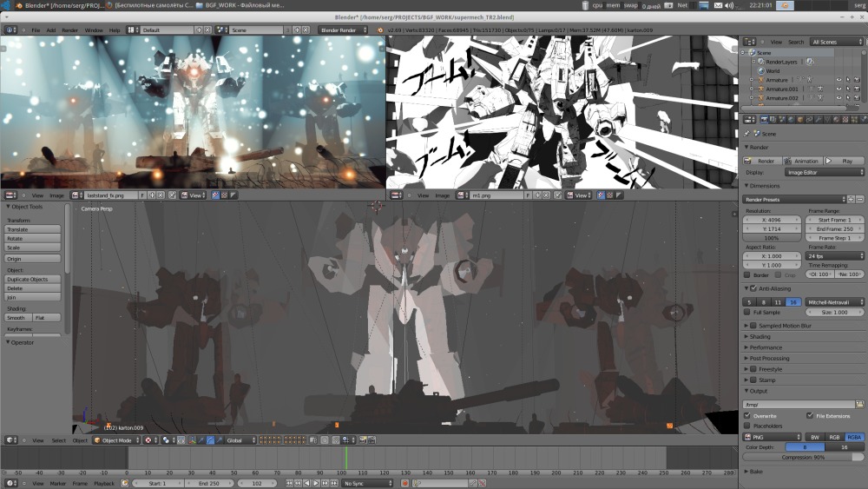Viewport: 868px width, 489px height.
Task: Open Display Image Editor dropdown
Action: coord(825,172)
